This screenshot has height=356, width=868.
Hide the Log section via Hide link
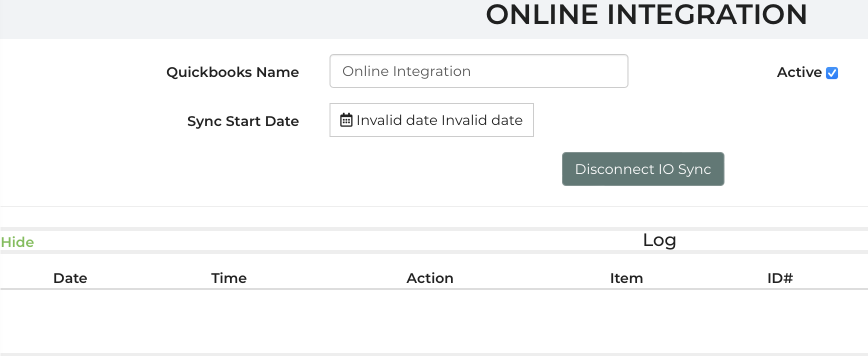coord(17,242)
